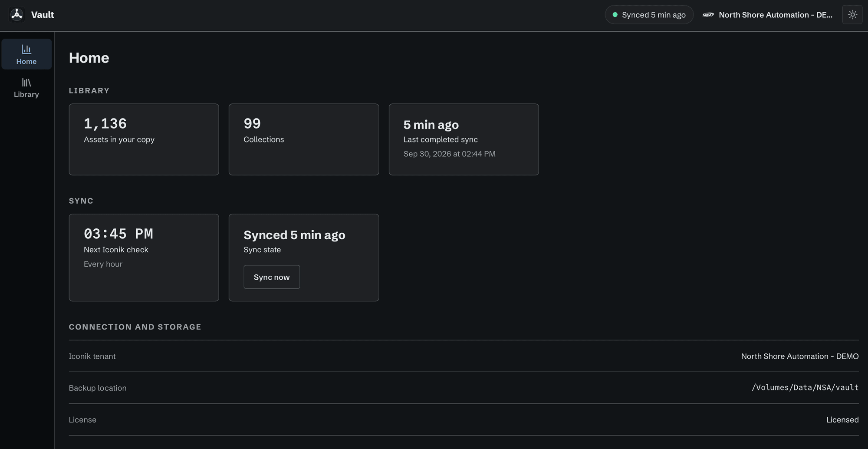Viewport: 868px width, 449px height.
Task: Click the Iconik tenant row label
Action: pos(92,356)
